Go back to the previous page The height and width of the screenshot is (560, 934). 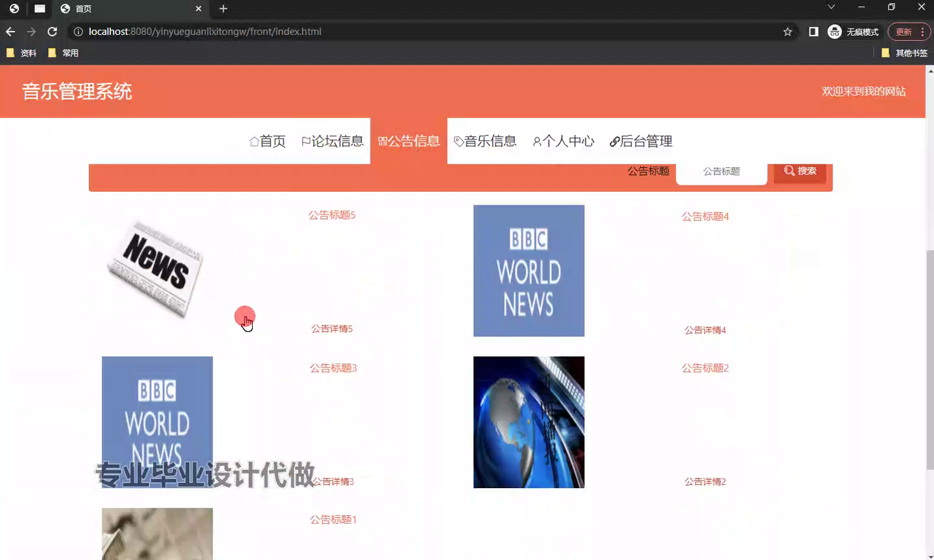(x=10, y=32)
